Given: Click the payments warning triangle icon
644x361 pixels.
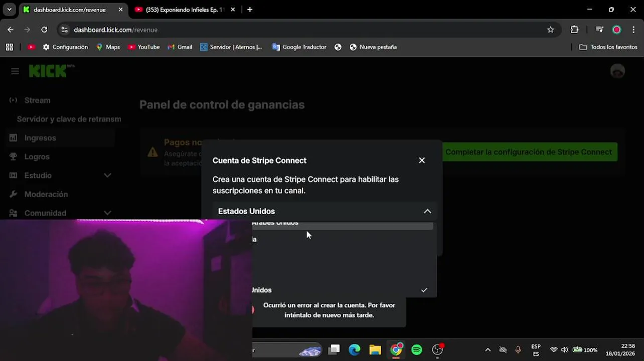Looking at the screenshot, I should [x=152, y=152].
